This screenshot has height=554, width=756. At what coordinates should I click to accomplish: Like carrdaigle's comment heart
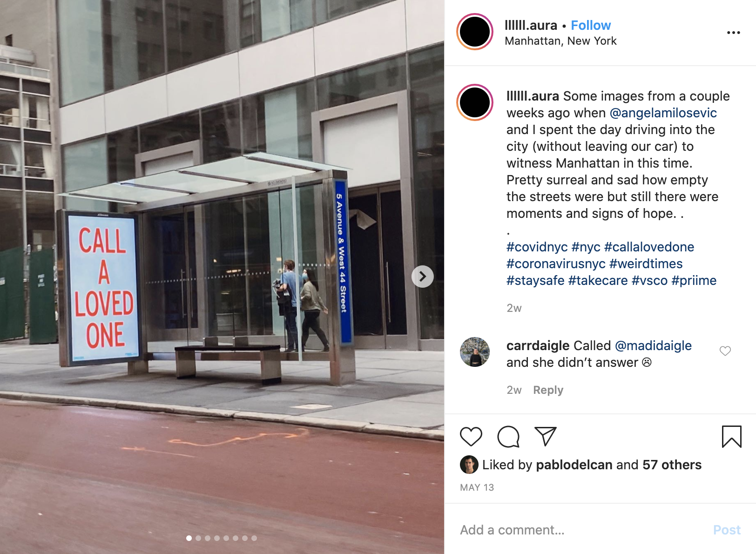coord(725,351)
